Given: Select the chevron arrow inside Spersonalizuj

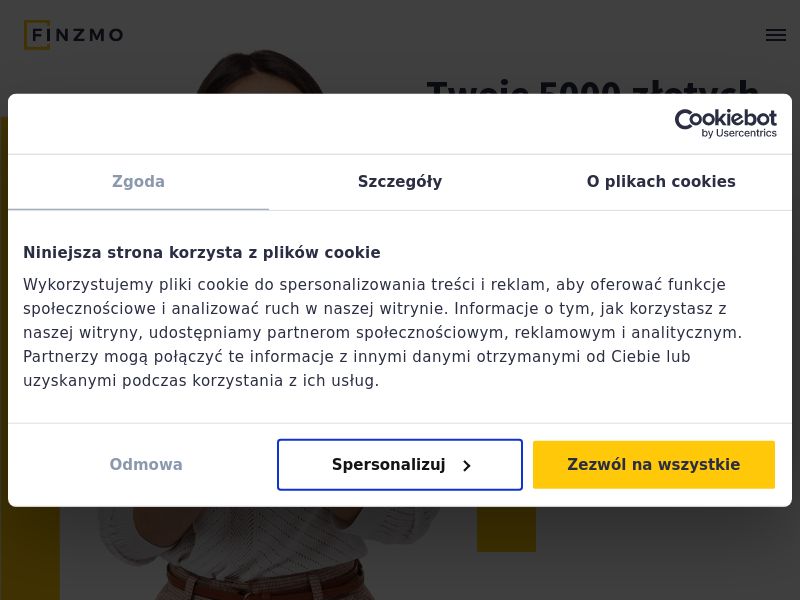Looking at the screenshot, I should (466, 465).
